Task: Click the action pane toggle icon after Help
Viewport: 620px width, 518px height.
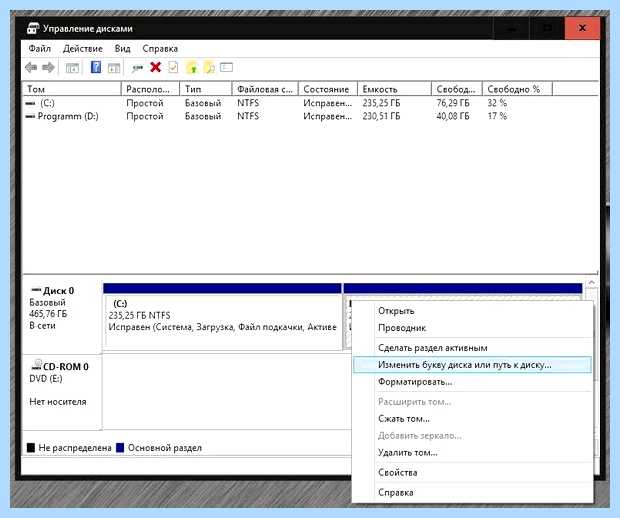Action: click(114, 68)
